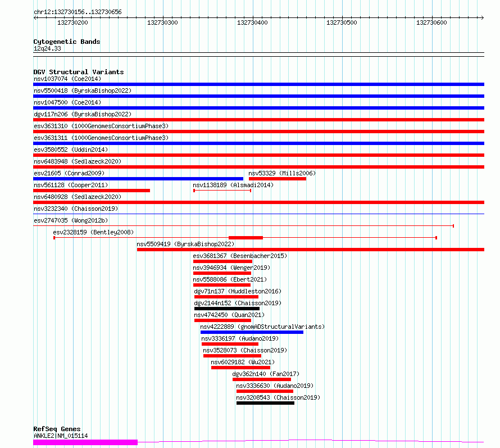Viewport: 500px width, 448px height.
Task: Select the black nsv3208543 variant bar
Action: click(265, 403)
